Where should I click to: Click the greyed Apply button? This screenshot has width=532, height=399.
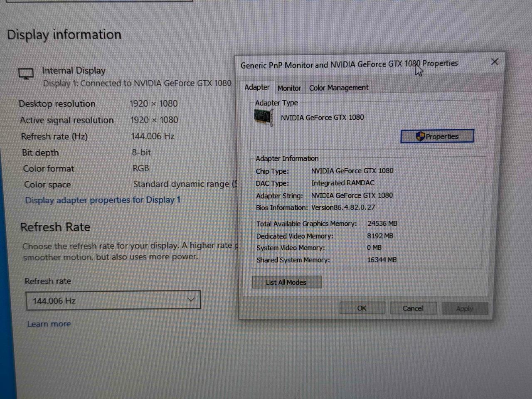pos(464,309)
